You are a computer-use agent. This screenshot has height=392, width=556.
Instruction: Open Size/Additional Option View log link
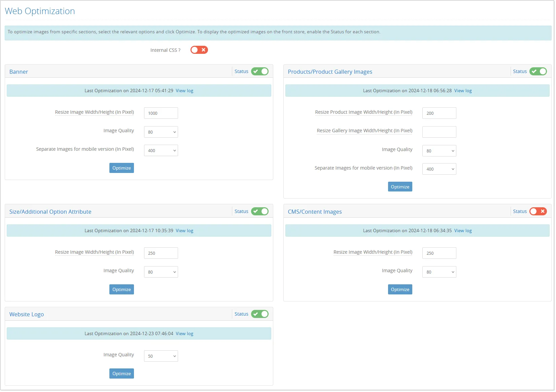coord(184,230)
